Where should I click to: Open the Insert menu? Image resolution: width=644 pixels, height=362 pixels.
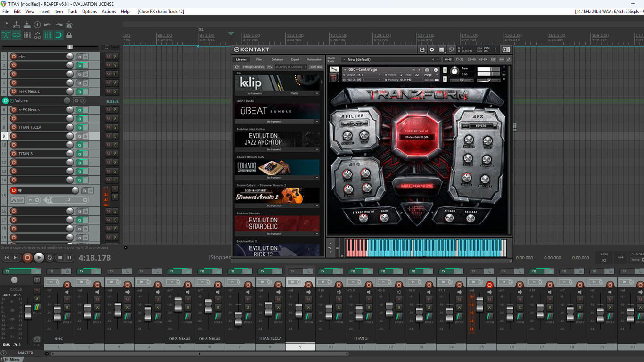point(44,11)
